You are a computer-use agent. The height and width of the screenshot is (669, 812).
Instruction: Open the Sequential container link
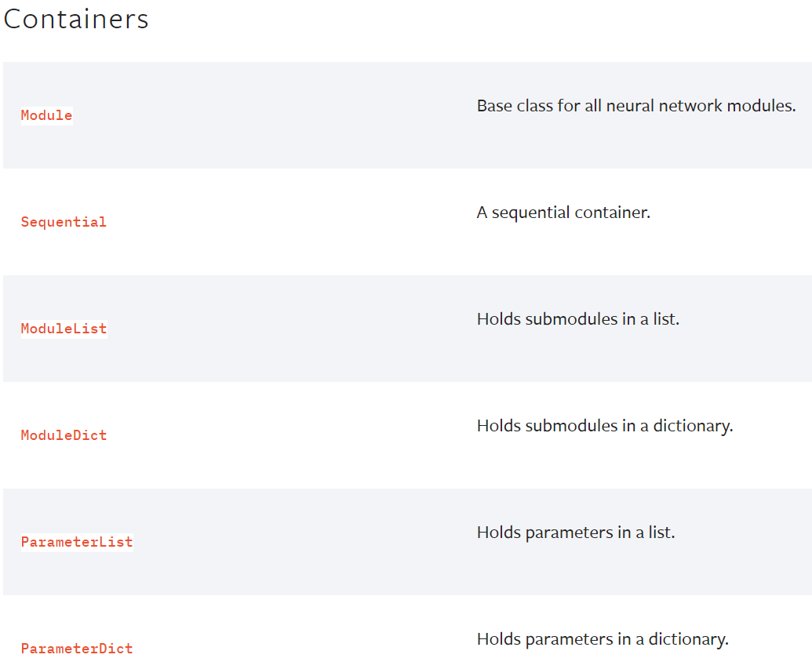64,222
